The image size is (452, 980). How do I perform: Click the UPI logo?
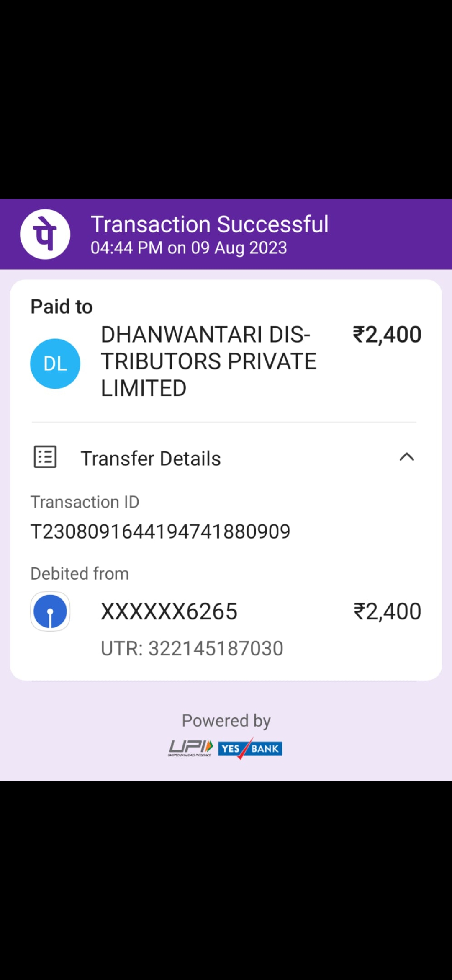[x=191, y=748]
